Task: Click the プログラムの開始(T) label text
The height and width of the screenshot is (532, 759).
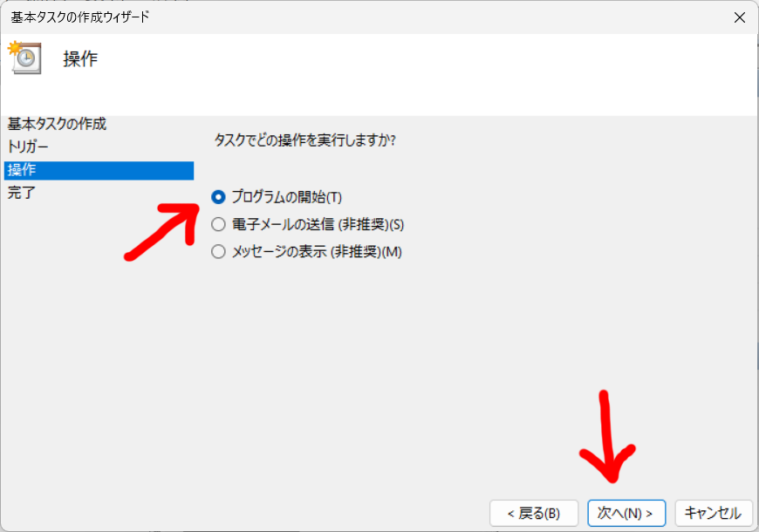Action: (286, 197)
